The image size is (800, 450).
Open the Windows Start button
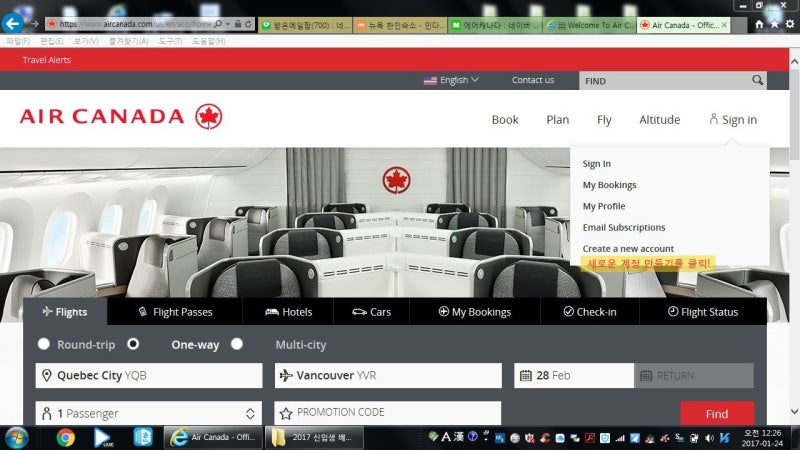point(16,438)
